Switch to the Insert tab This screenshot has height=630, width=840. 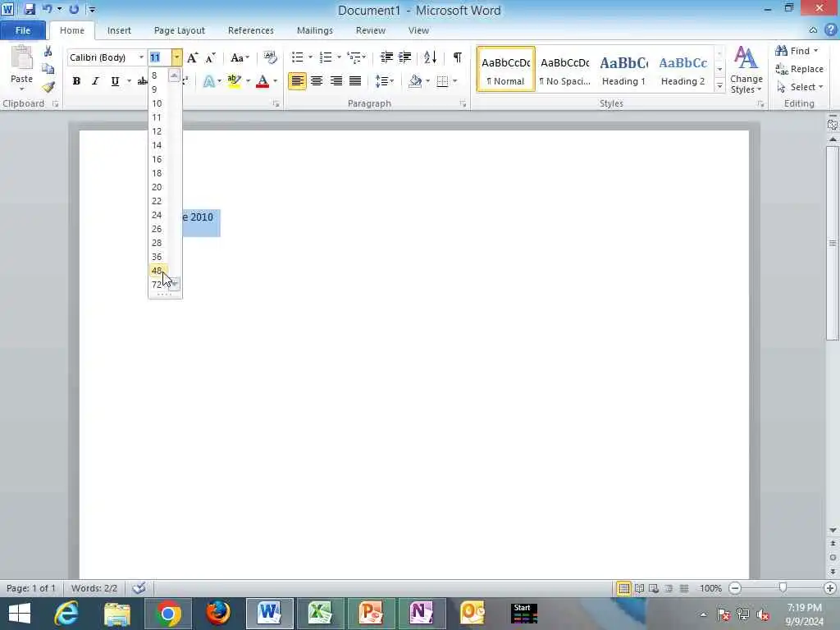[119, 30]
